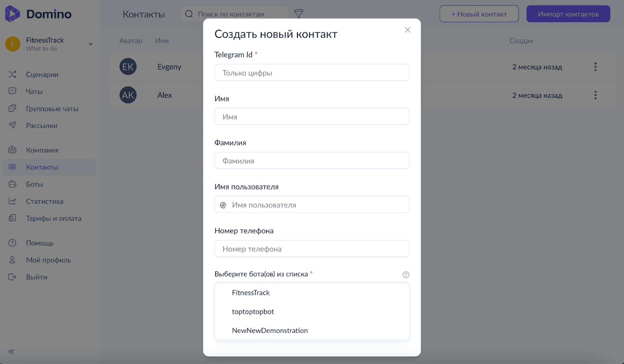Click the Имя column header
The image size is (624, 364).
(x=162, y=41)
